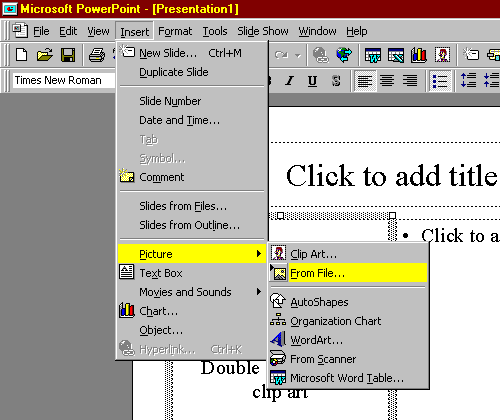Open the Help menu
This screenshot has width=500, height=420.
(357, 31)
